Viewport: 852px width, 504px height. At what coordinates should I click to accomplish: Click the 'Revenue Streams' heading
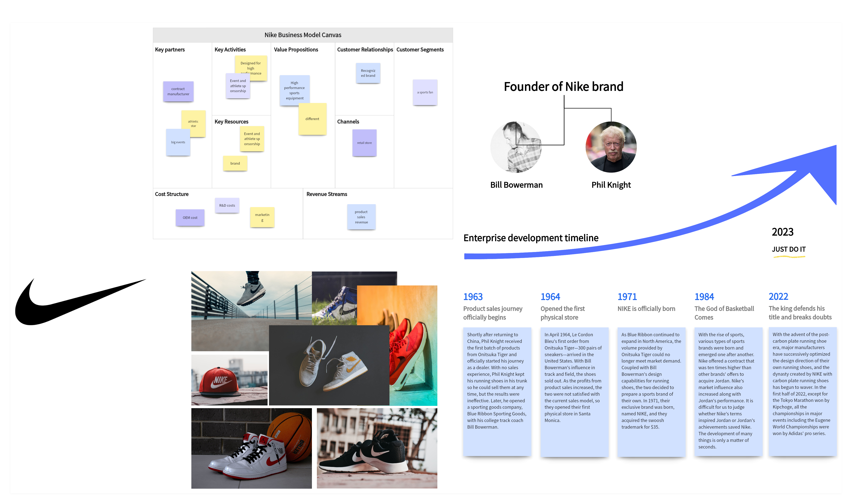327,194
